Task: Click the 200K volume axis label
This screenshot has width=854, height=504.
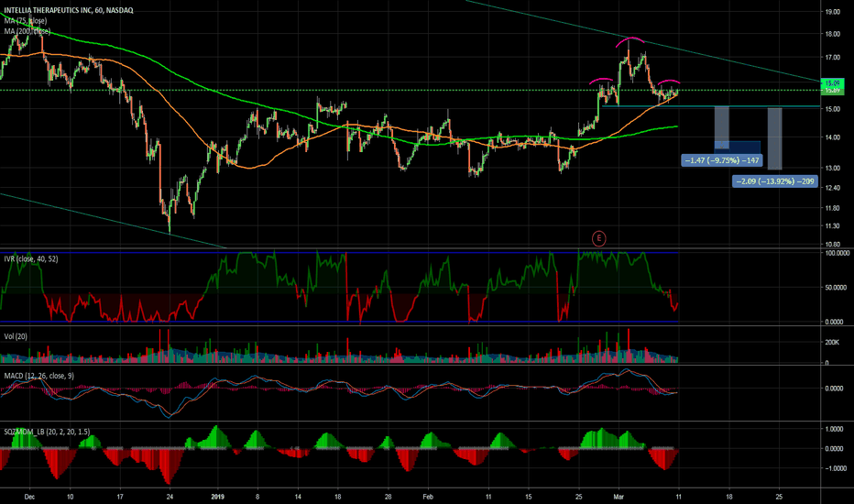Action: pyautogui.click(x=832, y=342)
